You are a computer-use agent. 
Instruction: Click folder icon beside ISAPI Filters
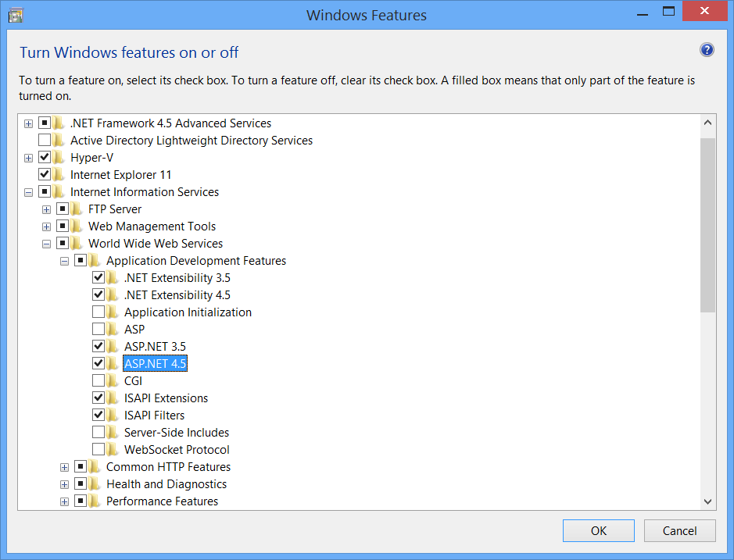[x=113, y=415]
